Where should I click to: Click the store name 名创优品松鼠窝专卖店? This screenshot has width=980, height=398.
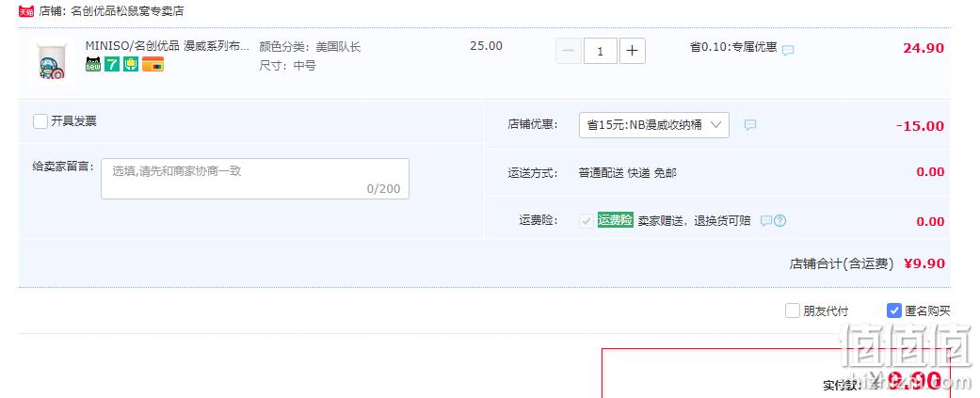(127, 11)
